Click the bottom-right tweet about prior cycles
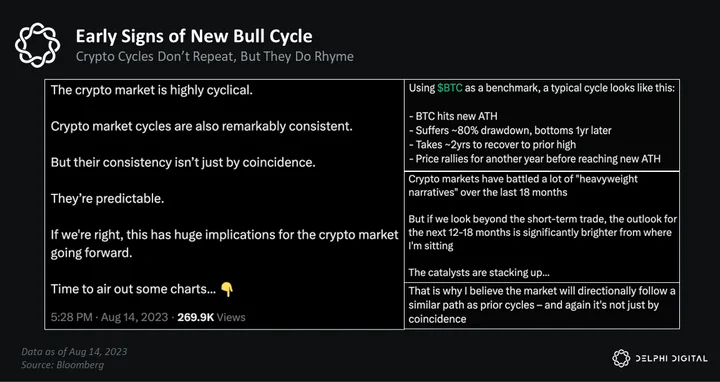The image size is (720, 382). (542, 305)
